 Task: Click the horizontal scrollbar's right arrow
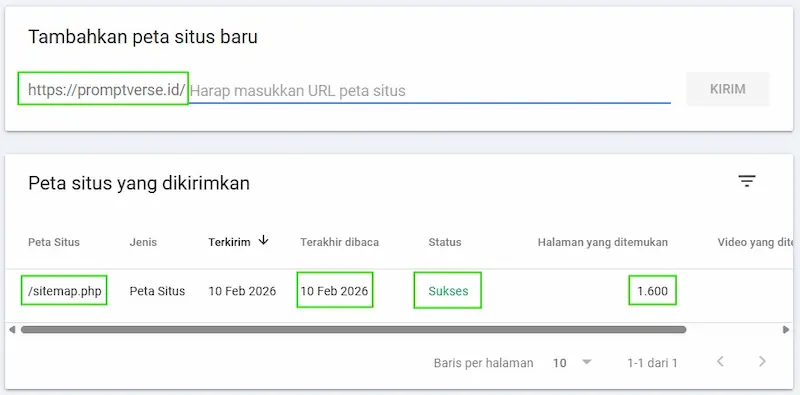coord(786,330)
